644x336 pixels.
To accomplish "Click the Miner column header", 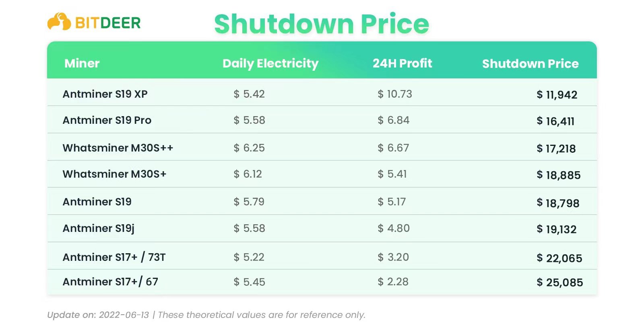I will (x=82, y=63).
